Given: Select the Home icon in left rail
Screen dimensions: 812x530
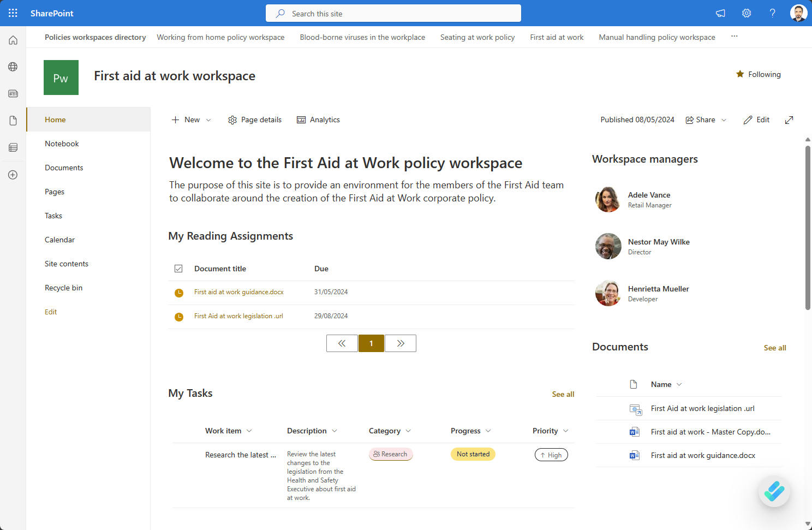Looking at the screenshot, I should click(13, 40).
